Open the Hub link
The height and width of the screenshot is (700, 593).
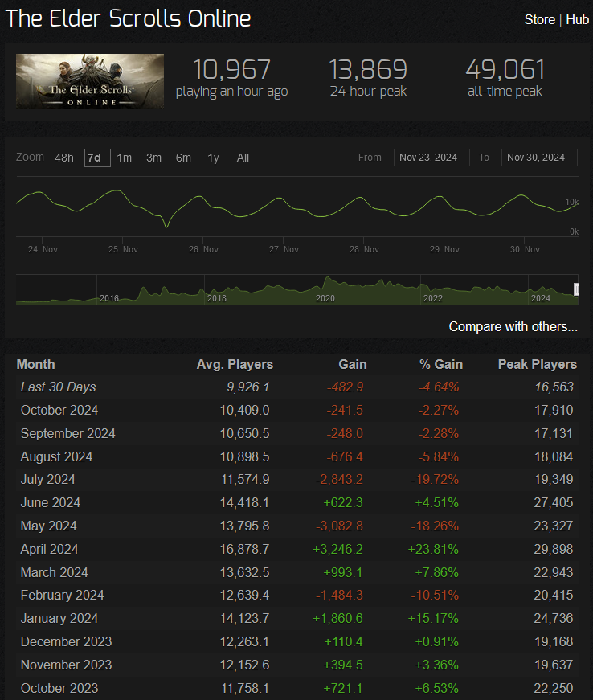(577, 19)
